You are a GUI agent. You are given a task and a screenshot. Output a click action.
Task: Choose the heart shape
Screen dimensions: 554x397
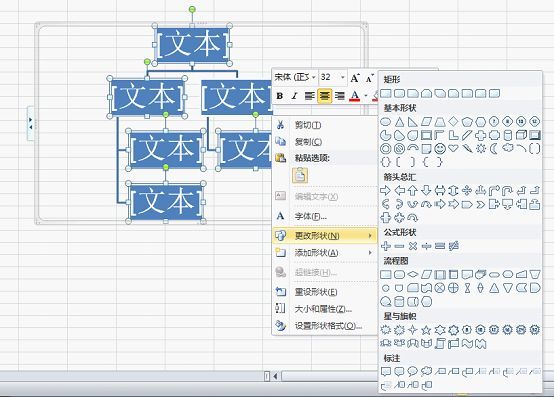pos(453,148)
